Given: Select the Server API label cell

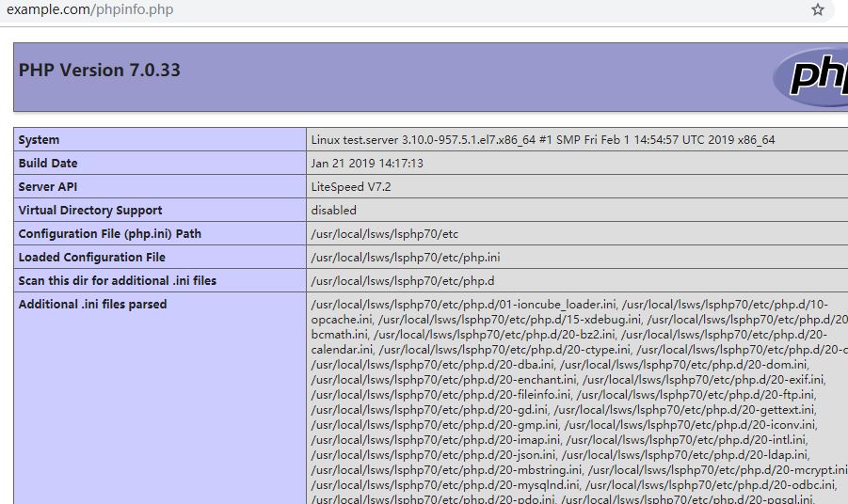Looking at the screenshot, I should pos(48,187).
